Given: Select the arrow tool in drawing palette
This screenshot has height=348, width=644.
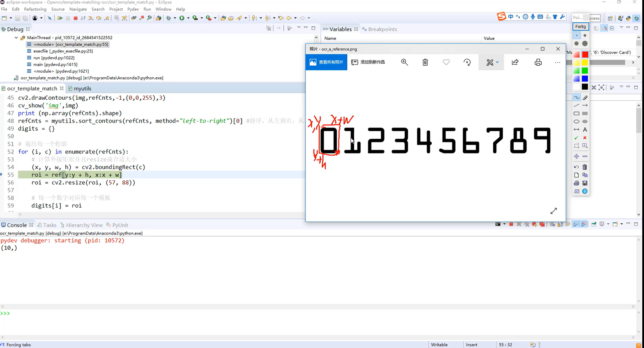Looking at the screenshot, I should (585, 105).
